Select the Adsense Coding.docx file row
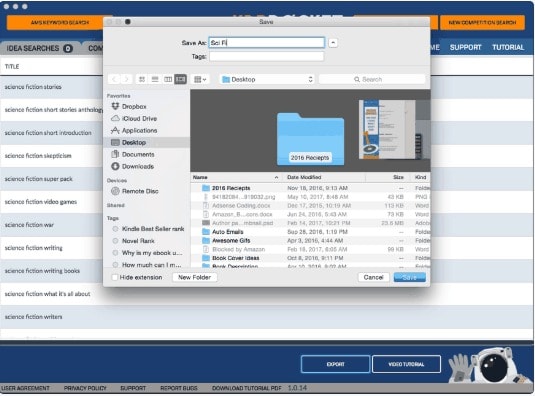The width and height of the screenshot is (535, 396). coord(310,205)
